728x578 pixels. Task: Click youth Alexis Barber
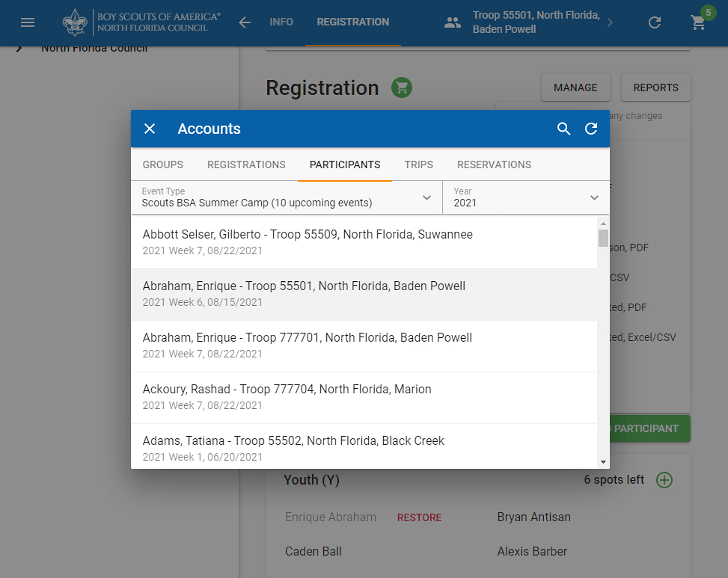(x=532, y=551)
